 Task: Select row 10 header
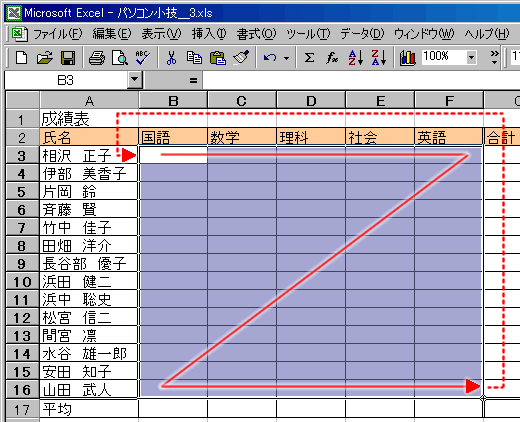(22, 282)
